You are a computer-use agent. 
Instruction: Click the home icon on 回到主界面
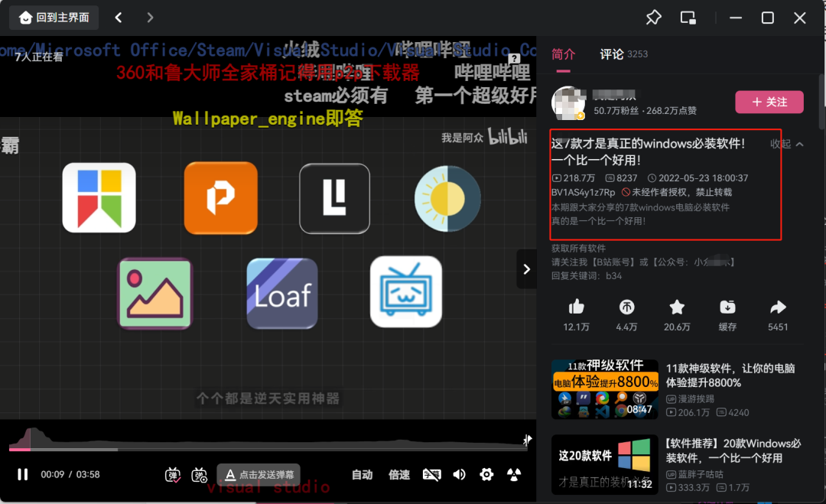tap(25, 18)
